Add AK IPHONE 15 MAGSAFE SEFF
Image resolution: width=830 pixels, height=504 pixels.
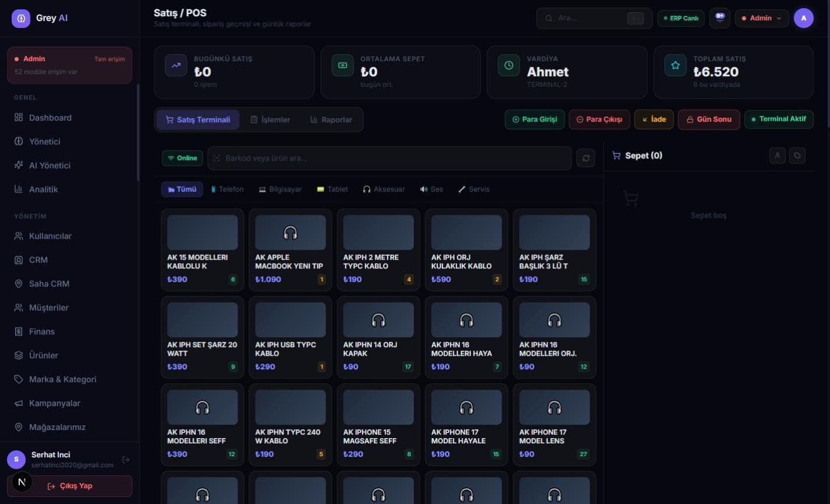pos(378,425)
